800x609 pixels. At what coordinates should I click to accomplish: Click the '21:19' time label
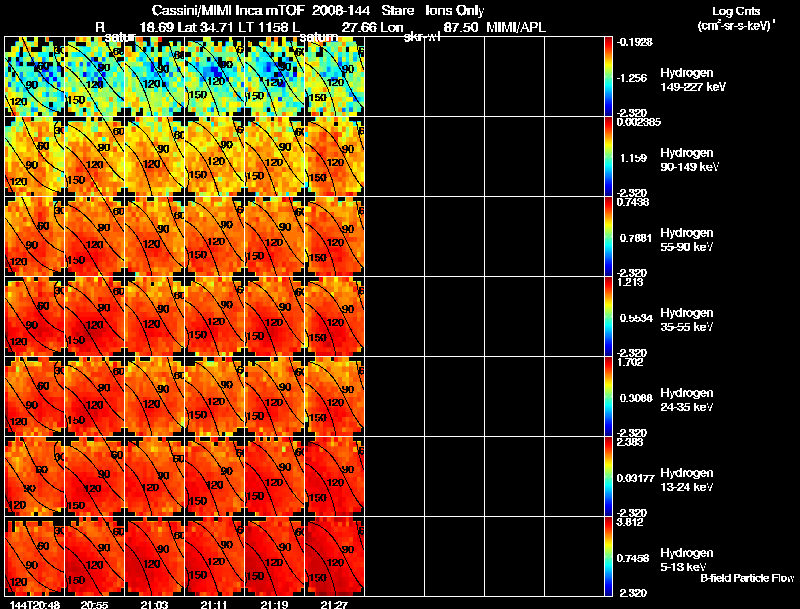272,604
